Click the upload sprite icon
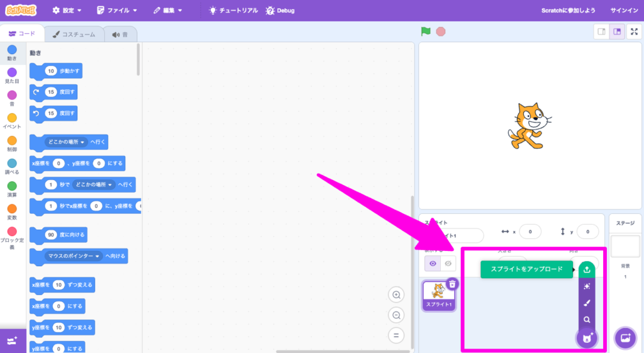Screen dimensions: 644x353 [x=586, y=269]
